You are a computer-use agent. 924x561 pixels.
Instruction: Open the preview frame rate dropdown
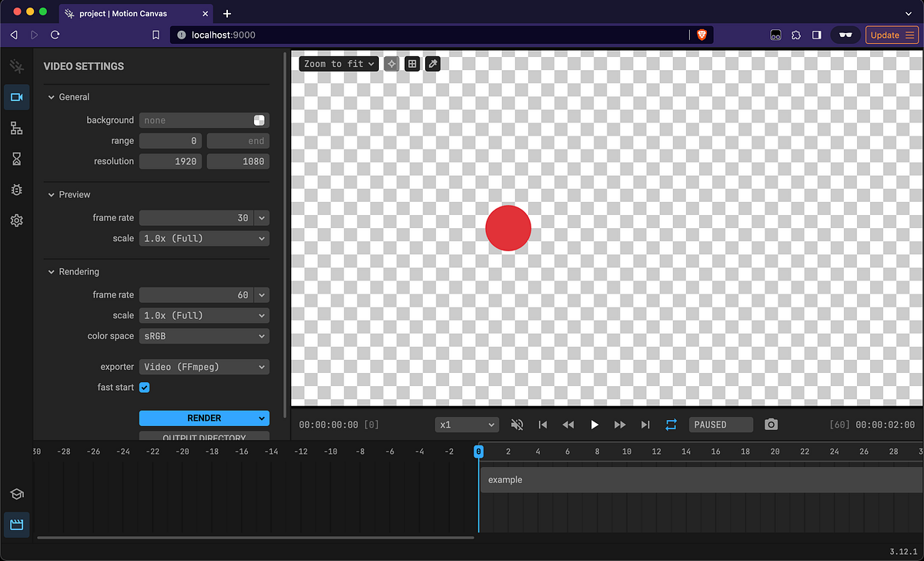tap(262, 217)
